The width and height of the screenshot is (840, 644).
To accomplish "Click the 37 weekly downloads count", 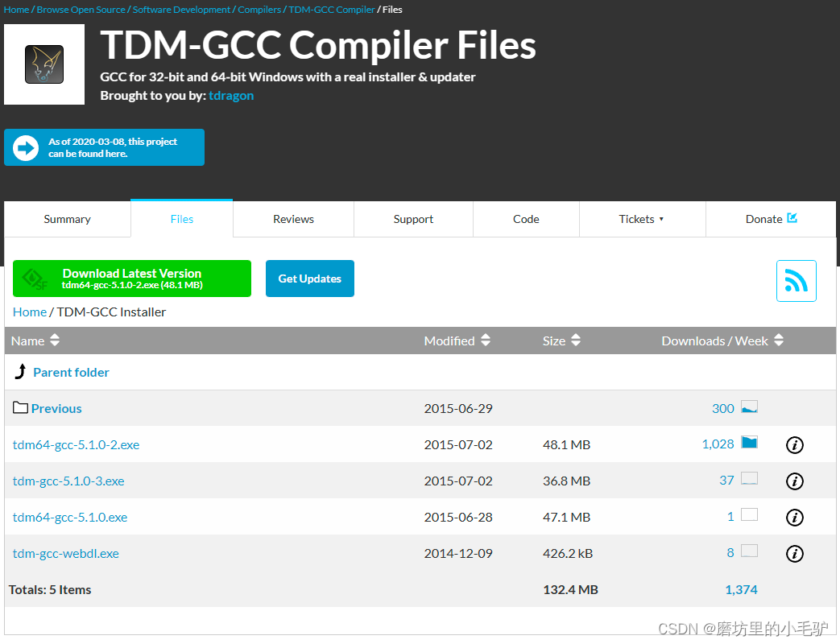I will [x=726, y=481].
